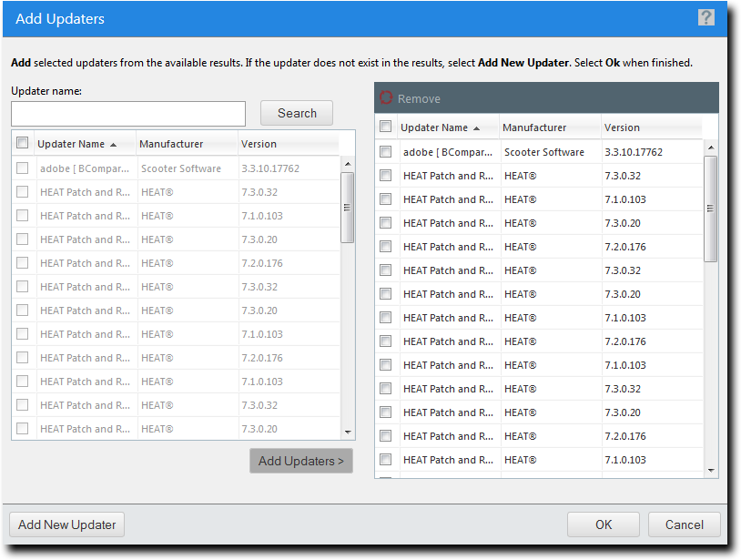This screenshot has width=741, height=560.
Task: Dismiss the dialog with Cancel
Action: (685, 524)
